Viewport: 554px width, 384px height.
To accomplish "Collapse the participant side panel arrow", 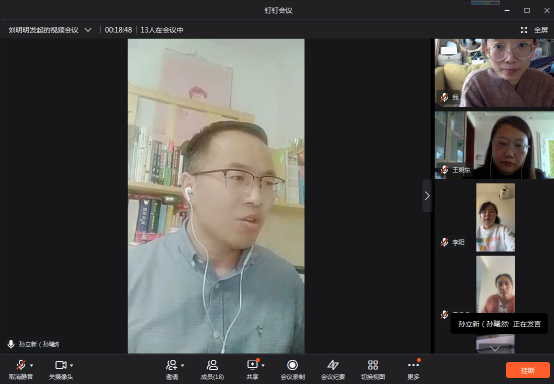I will (427, 195).
